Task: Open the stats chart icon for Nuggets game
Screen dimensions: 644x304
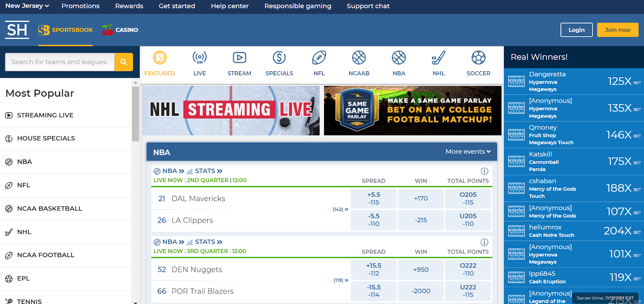Action: pyautogui.click(x=190, y=242)
